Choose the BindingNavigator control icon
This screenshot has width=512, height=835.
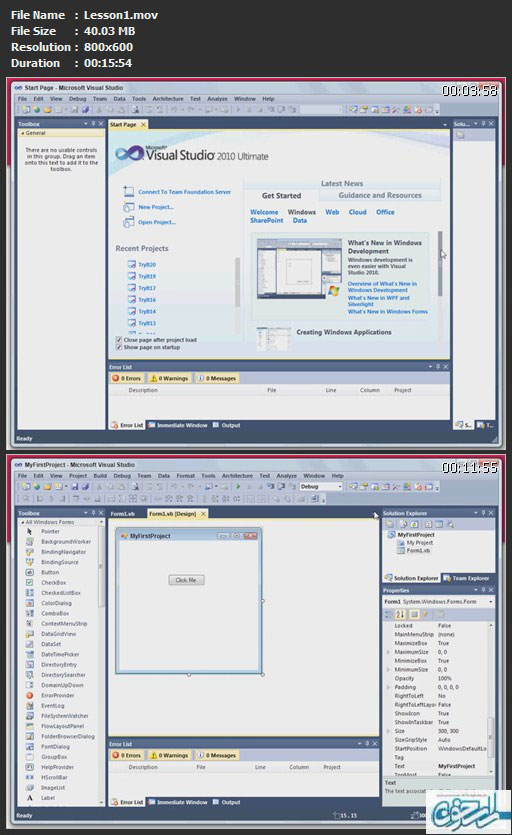click(29, 552)
